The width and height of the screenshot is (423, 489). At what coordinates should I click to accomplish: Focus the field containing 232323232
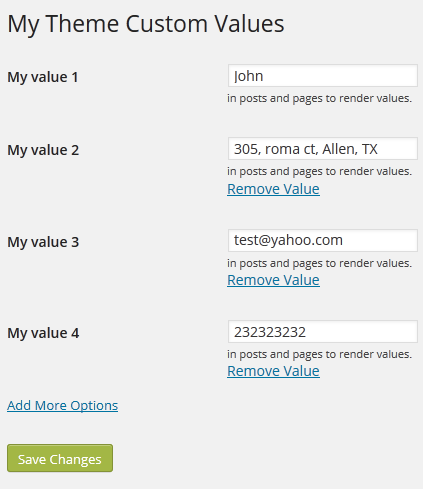[x=323, y=332]
